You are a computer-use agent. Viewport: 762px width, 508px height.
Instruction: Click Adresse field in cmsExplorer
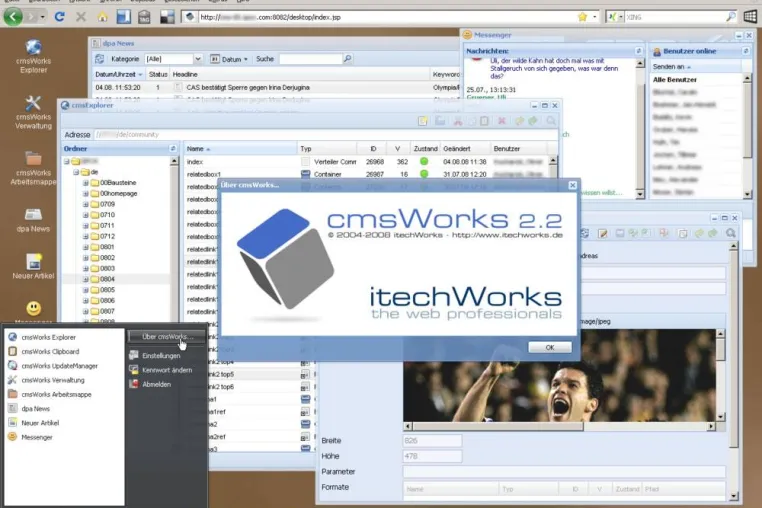[x=325, y=135]
